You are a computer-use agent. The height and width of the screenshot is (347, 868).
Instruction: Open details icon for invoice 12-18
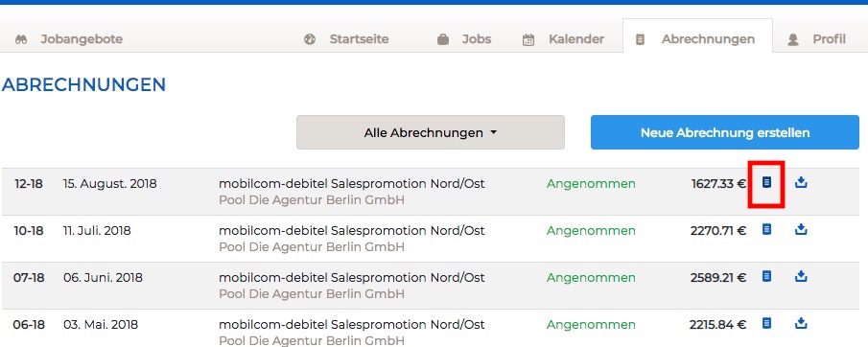[766, 182]
